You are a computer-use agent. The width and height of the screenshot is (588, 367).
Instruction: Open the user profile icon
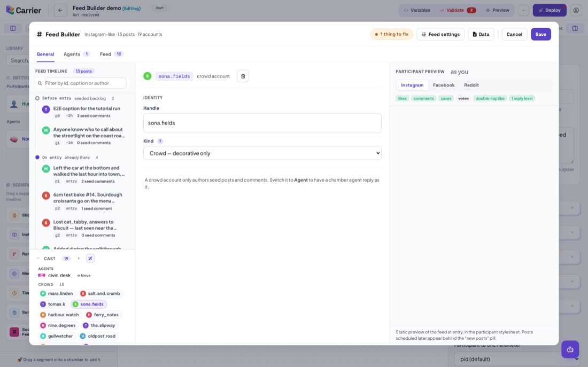coord(576,10)
